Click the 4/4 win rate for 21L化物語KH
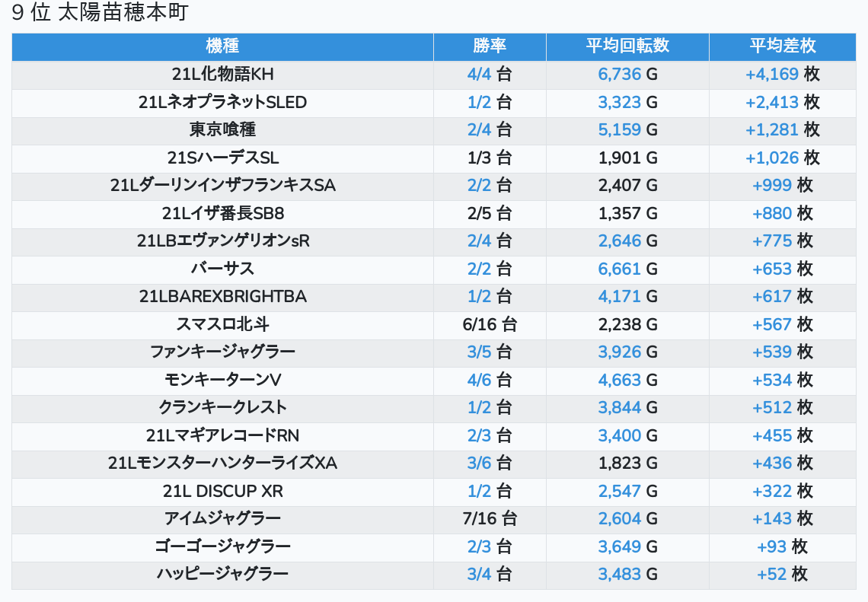The image size is (868, 602). point(479,75)
